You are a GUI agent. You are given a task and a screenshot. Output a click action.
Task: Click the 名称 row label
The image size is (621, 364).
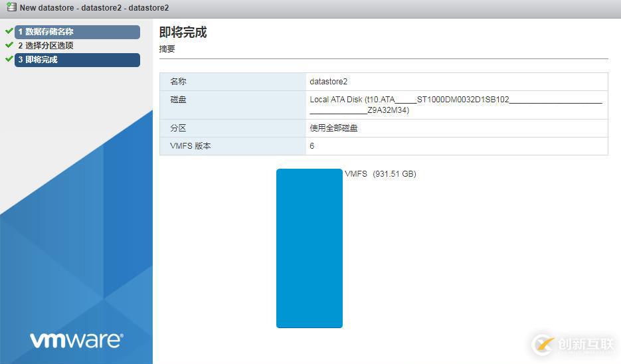tap(178, 82)
